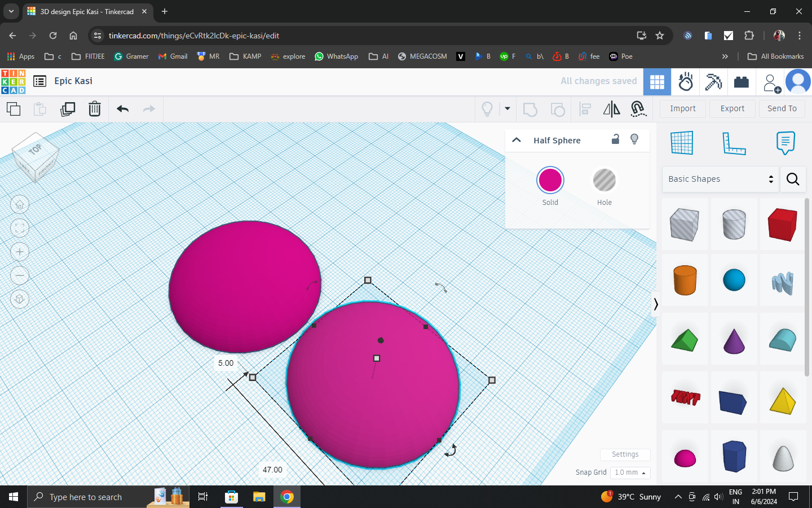
Task: Toggle the lock editing padlock
Action: (615, 139)
